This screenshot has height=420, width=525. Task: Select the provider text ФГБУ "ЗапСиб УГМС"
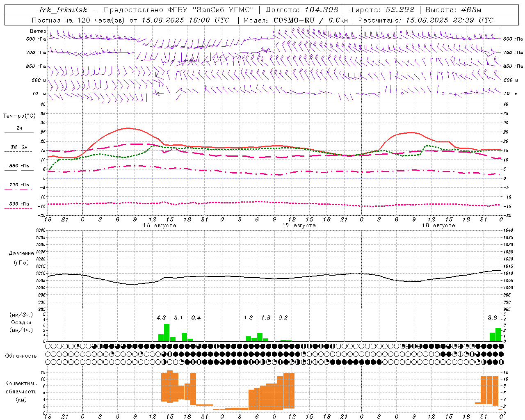tap(211, 10)
